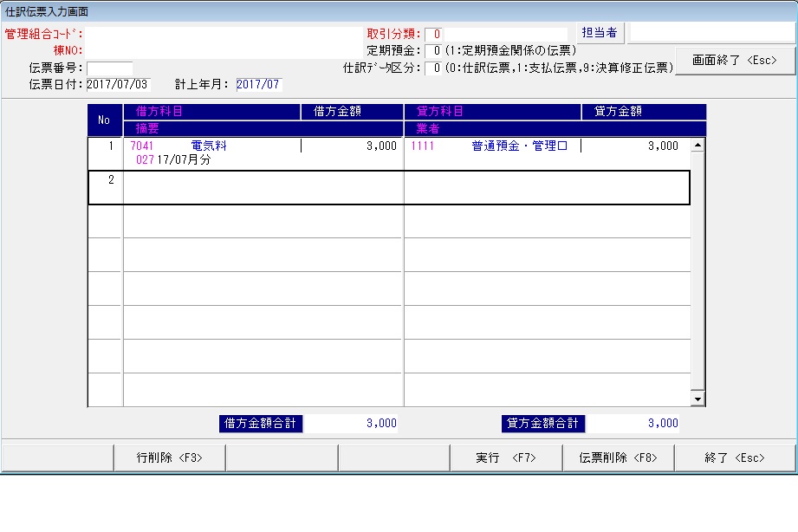Click 行削除 <F3> button
Image resolution: width=798 pixels, height=532 pixels.
(x=169, y=458)
